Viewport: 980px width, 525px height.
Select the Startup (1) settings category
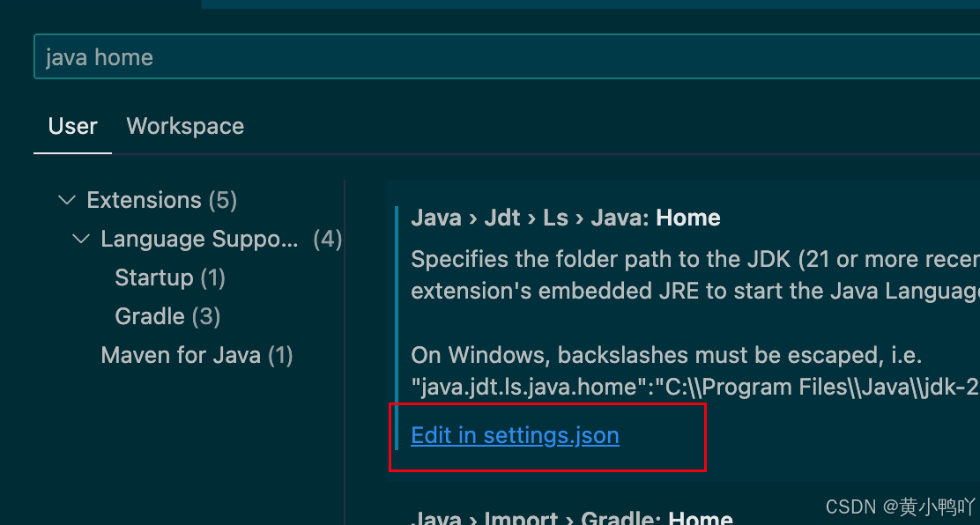tap(170, 277)
